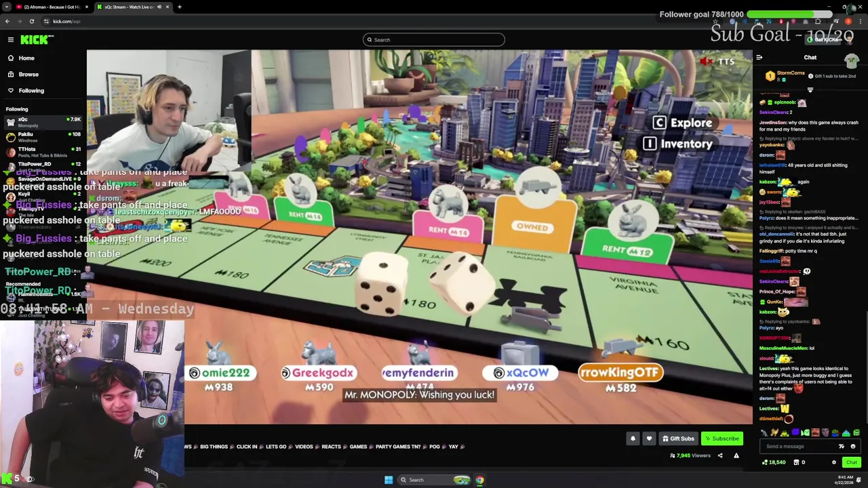Close the Afroman browser tab
This screenshot has width=868, height=488.
coord(87,7)
